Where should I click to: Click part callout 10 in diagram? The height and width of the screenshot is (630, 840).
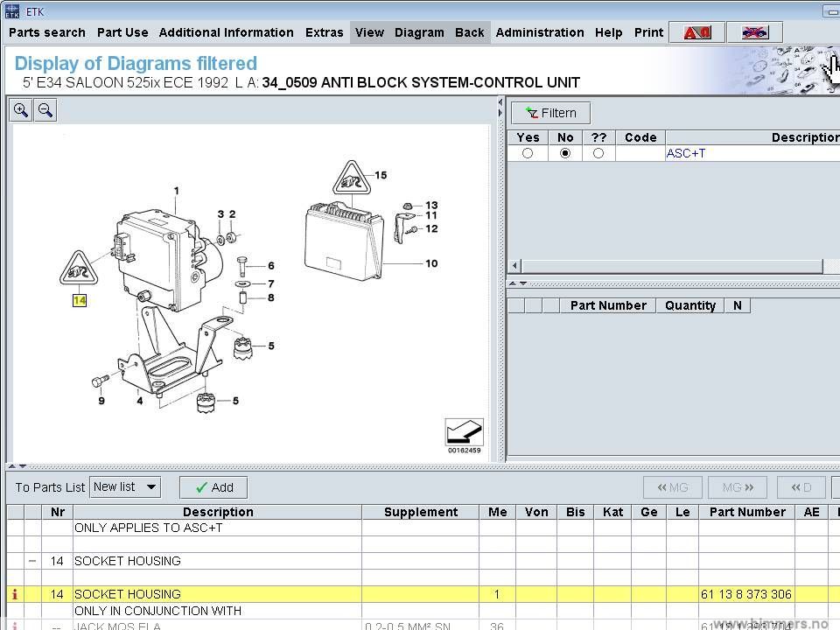(x=431, y=263)
